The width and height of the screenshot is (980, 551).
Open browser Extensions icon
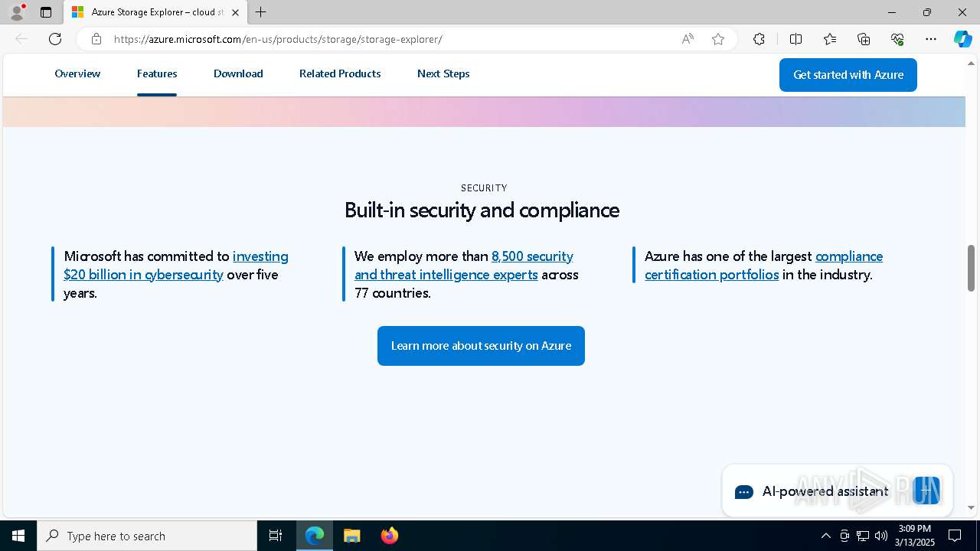(759, 39)
